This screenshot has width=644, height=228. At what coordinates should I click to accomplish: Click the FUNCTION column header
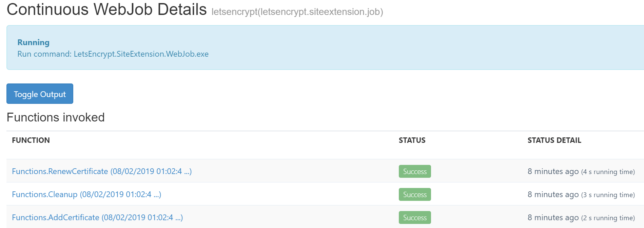31,140
